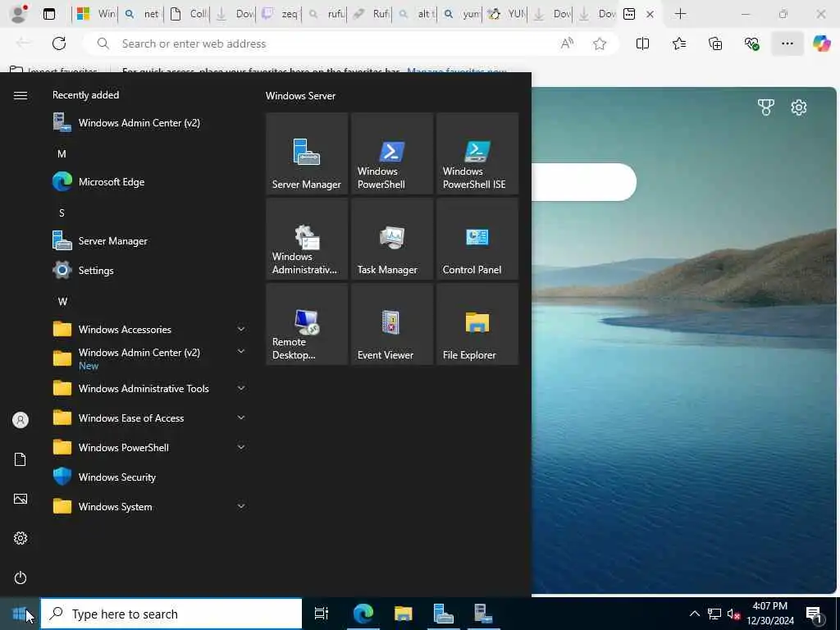Viewport: 840px width, 630px height.
Task: Open Windows Admin Center taskbar icon
Action: click(x=484, y=614)
